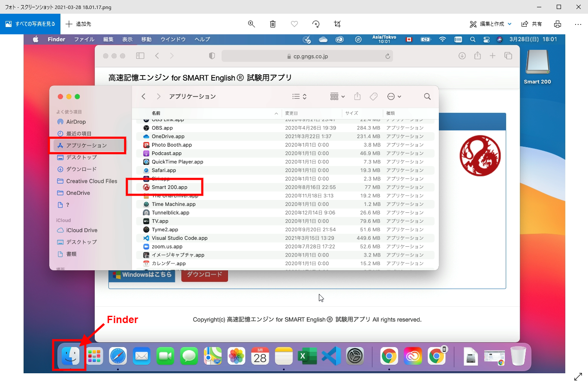Open Adobe Creative Cloud in Dock
Screen dimensions: 588x387
click(413, 356)
